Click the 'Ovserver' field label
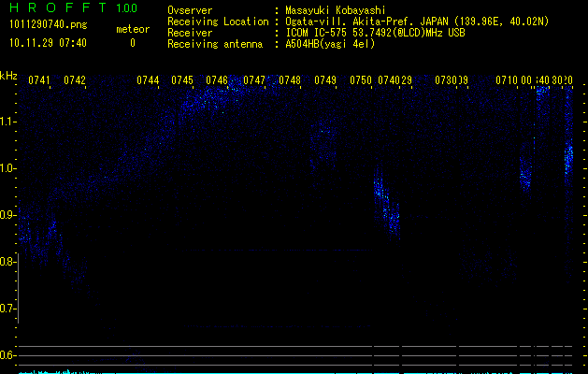This screenshot has height=374, width=588. click(x=190, y=10)
